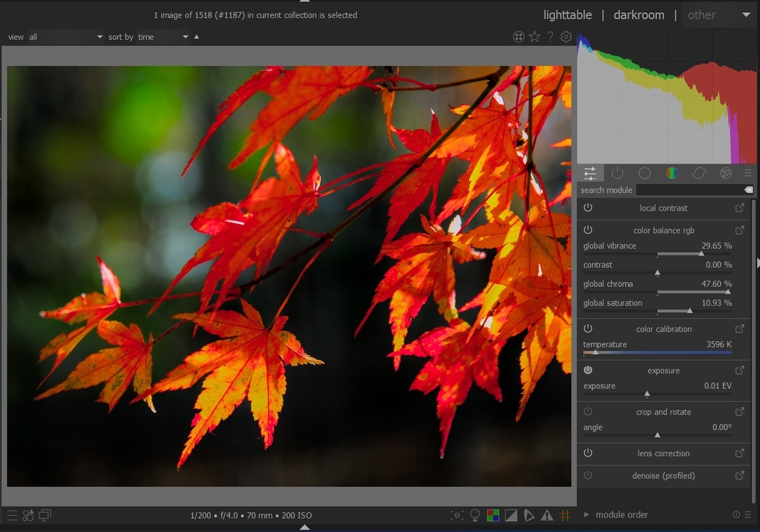Toggle the color calibration module power
This screenshot has width=760, height=532.
[588, 329]
